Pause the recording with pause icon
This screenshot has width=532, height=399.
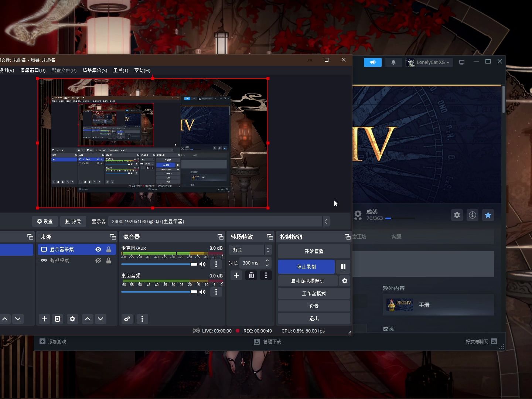pyautogui.click(x=343, y=267)
